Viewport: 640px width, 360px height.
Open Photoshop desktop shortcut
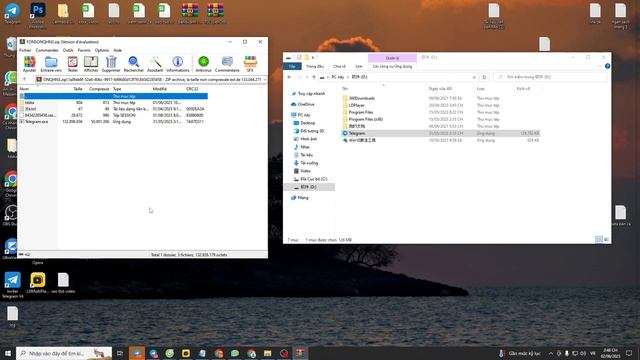click(38, 16)
